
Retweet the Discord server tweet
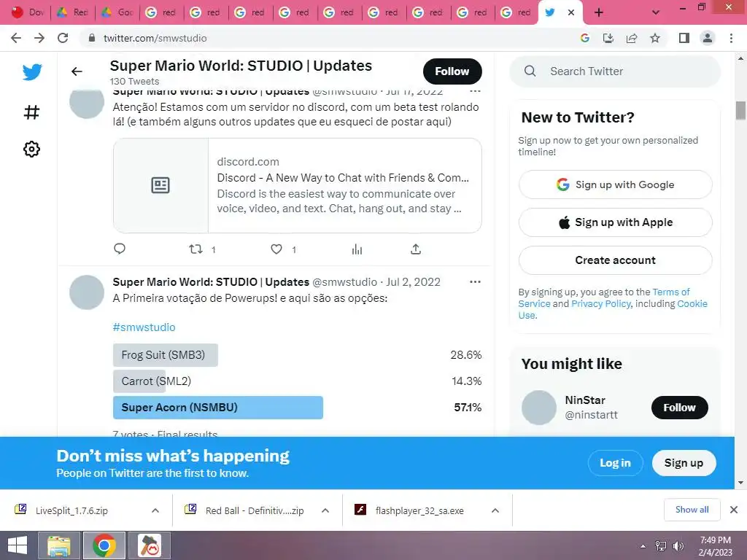196,249
